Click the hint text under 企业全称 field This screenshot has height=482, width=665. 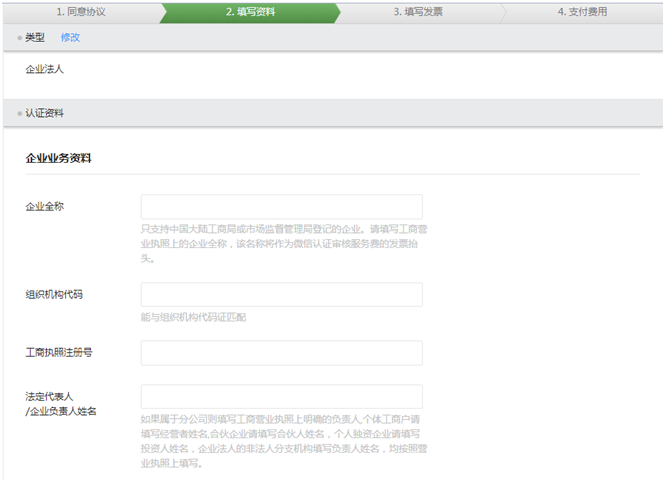(284, 243)
